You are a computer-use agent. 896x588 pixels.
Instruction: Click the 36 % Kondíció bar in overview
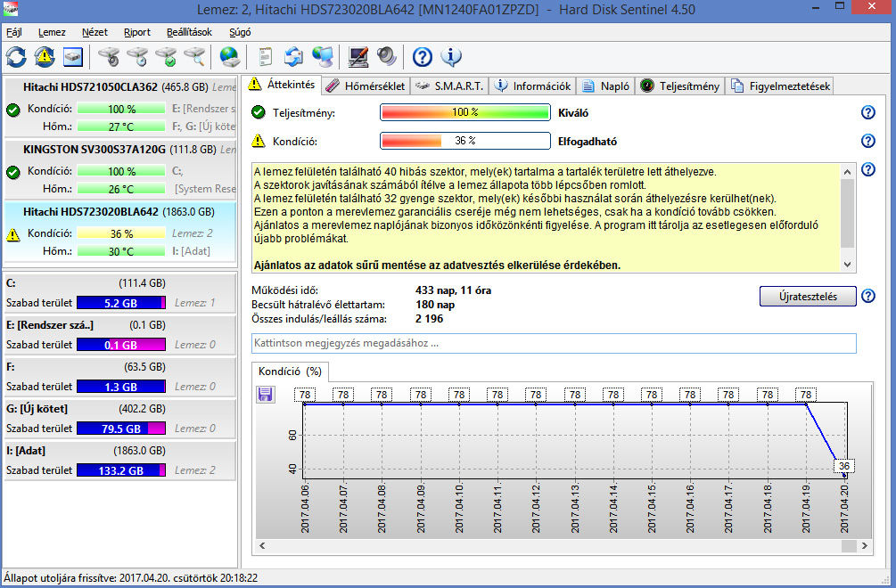pyautogui.click(x=465, y=141)
